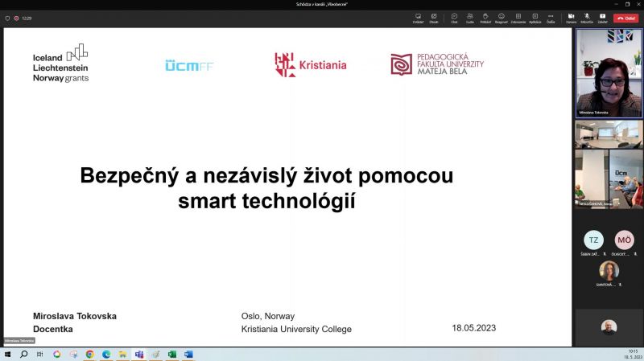The width and height of the screenshot is (644, 361).
Task: Expand the More options (Ďalšie) menu
Action: [x=551, y=17]
